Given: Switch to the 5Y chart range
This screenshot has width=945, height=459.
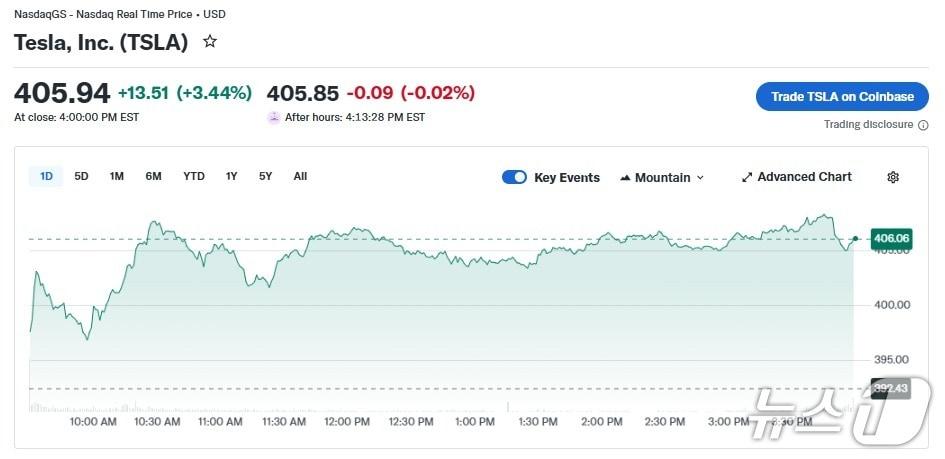Looking at the screenshot, I should [x=265, y=176].
